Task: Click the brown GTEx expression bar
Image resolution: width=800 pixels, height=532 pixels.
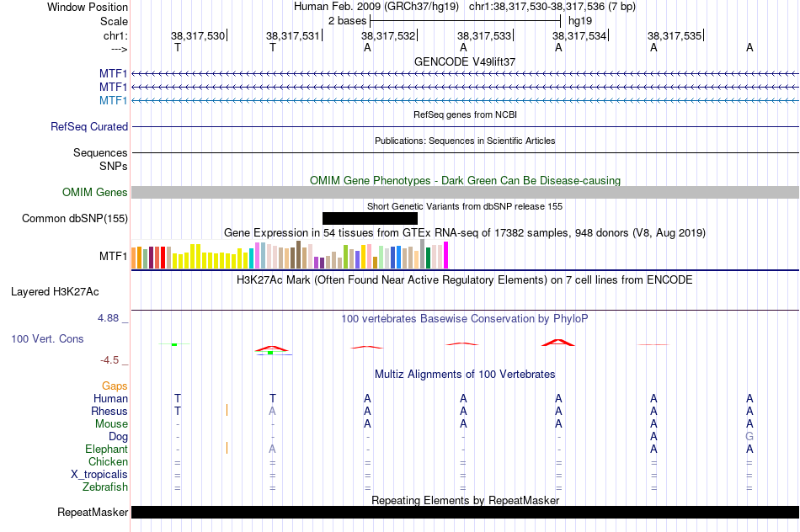Action: coord(298,254)
